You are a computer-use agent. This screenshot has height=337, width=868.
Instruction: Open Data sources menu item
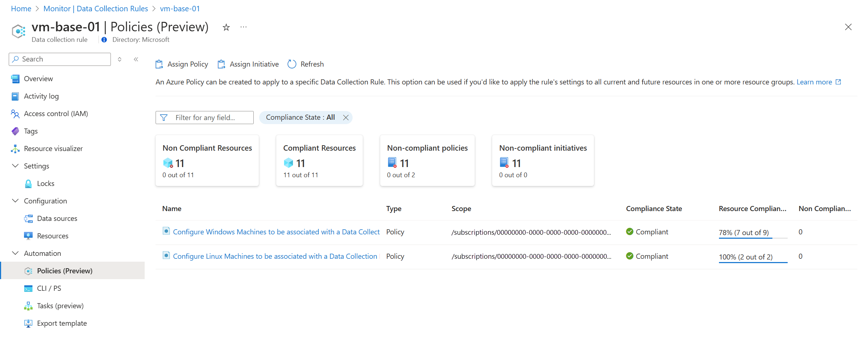(57, 219)
